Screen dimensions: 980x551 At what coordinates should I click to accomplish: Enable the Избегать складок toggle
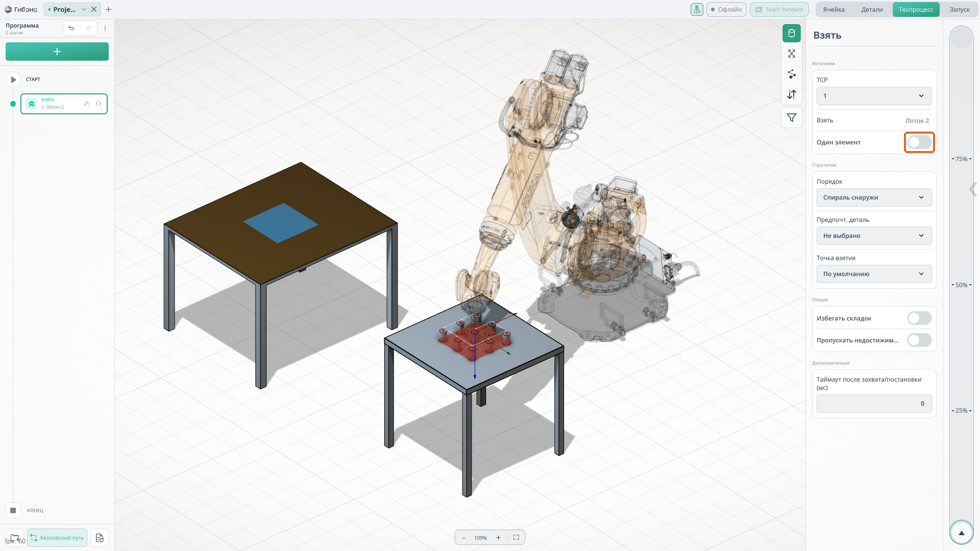tap(919, 318)
